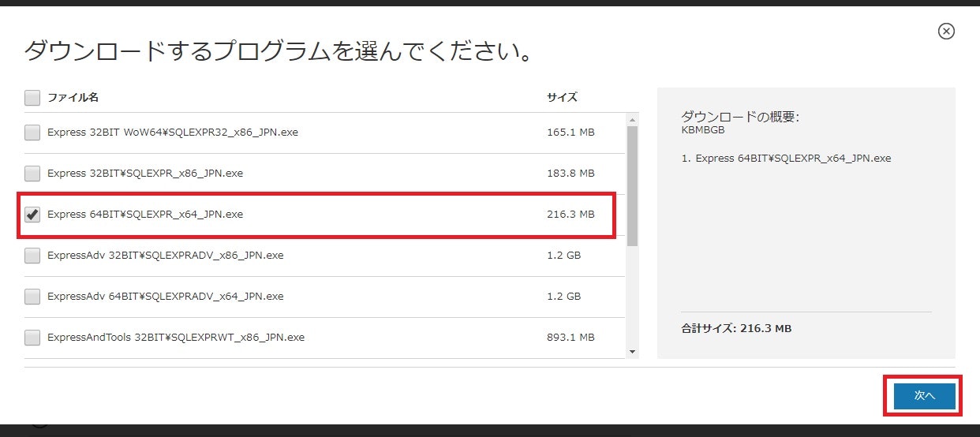
Task: Click the 893.1 MB size value
Action: pos(570,337)
